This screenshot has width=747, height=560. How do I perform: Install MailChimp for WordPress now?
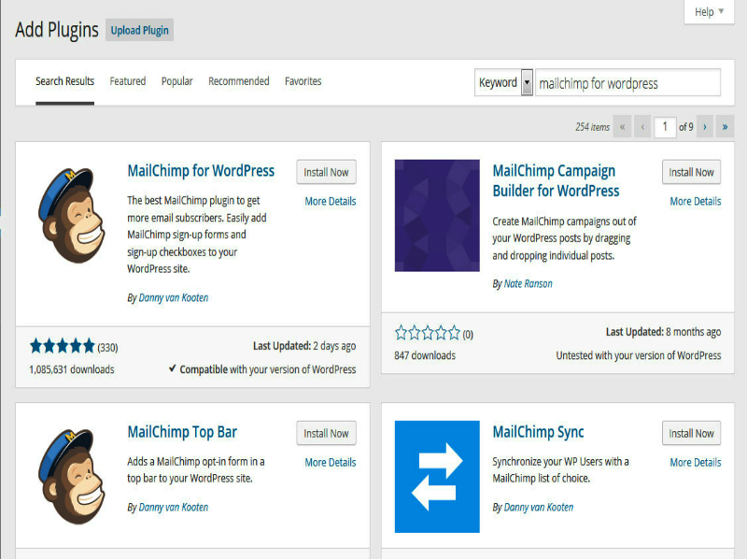326,173
